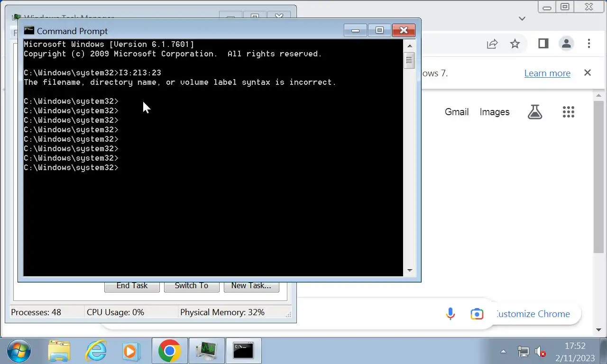Click the 'Processes: 48' status bar text

tap(36, 312)
